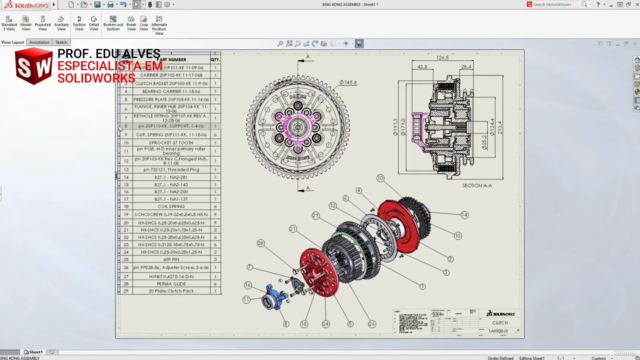This screenshot has width=640, height=360.
Task: Click the front gear view drawing
Action: [x=298, y=127]
